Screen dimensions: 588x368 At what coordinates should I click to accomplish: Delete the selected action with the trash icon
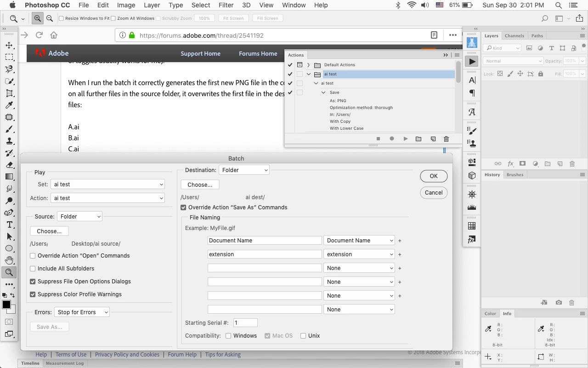(446, 139)
